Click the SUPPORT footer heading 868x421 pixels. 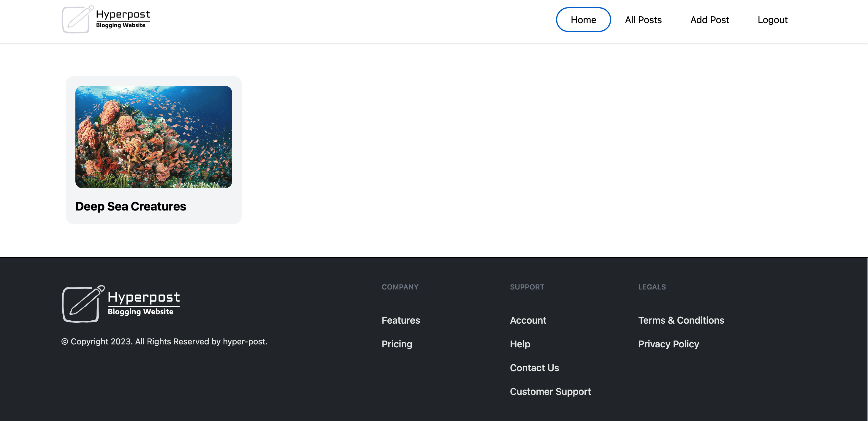click(527, 287)
